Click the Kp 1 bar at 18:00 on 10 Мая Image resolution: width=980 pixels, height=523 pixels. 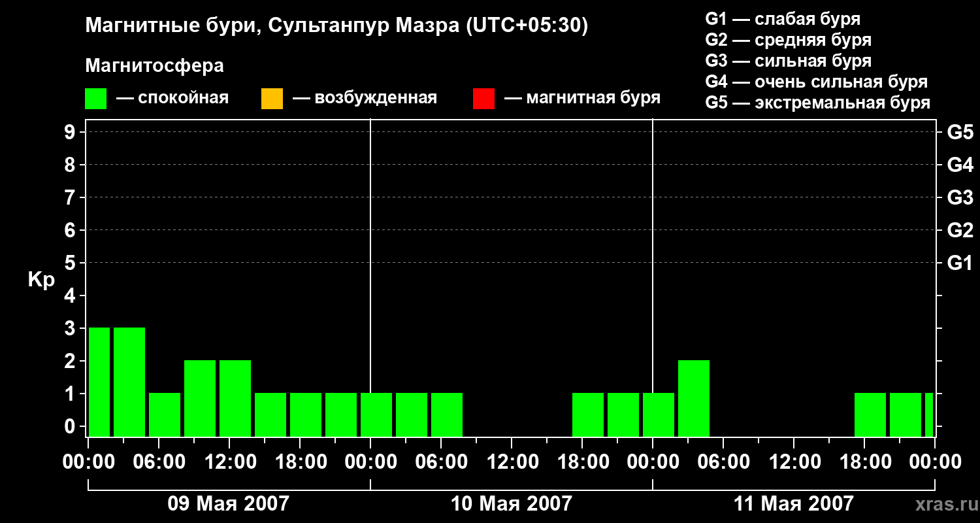(x=588, y=414)
